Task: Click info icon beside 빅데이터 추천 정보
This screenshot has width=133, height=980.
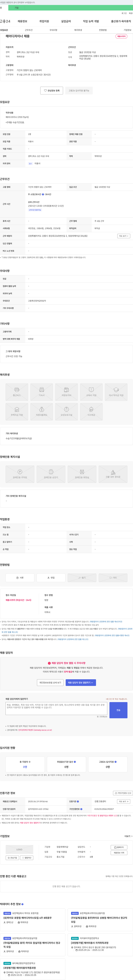Action: coord(22,904)
